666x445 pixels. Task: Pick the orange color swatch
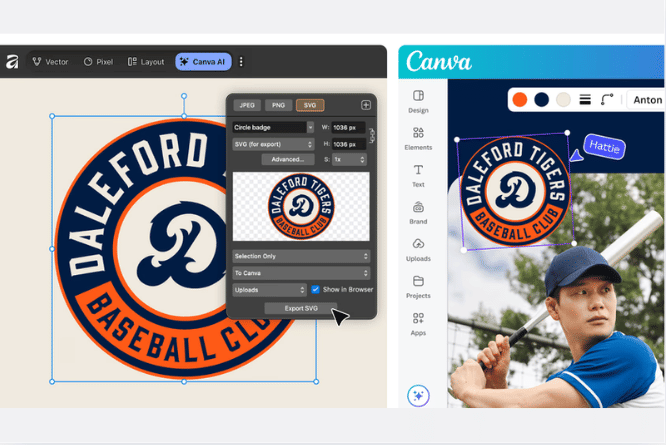(x=520, y=100)
